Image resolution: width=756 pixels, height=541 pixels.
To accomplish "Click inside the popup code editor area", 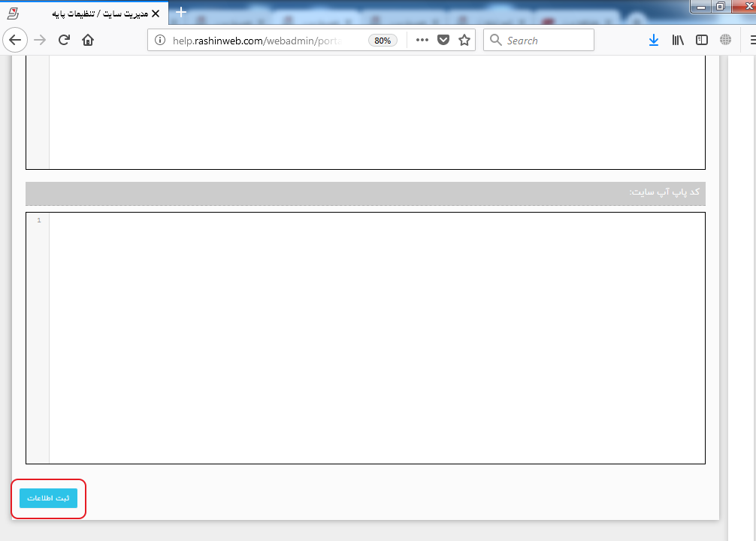I will (x=377, y=338).
